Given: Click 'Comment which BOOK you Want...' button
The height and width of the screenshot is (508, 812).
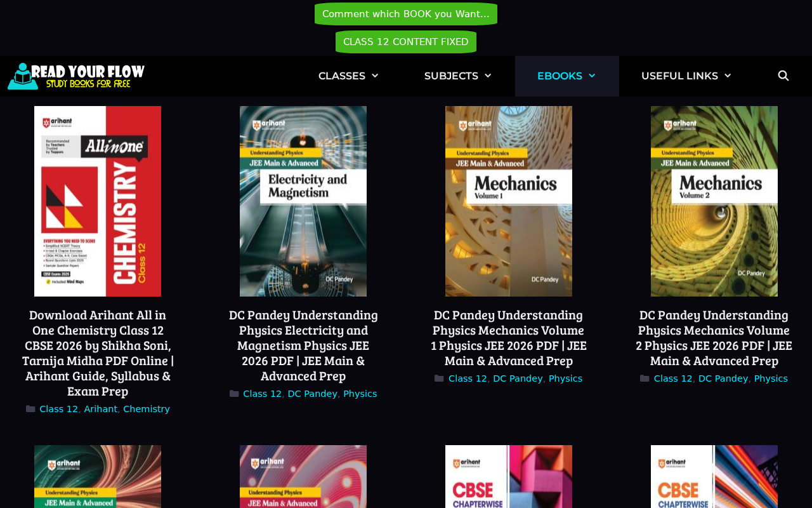Looking at the screenshot, I should 406,14.
